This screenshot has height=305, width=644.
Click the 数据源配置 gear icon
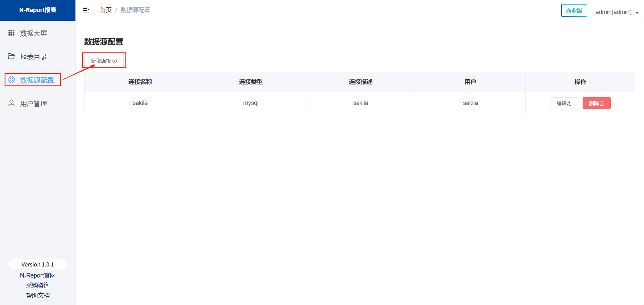tap(11, 80)
